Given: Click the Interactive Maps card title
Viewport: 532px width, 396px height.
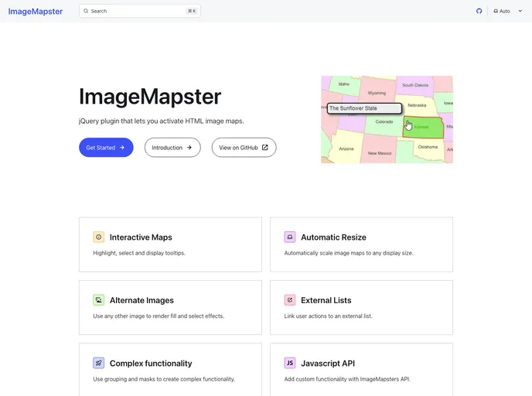Looking at the screenshot, I should [x=141, y=237].
